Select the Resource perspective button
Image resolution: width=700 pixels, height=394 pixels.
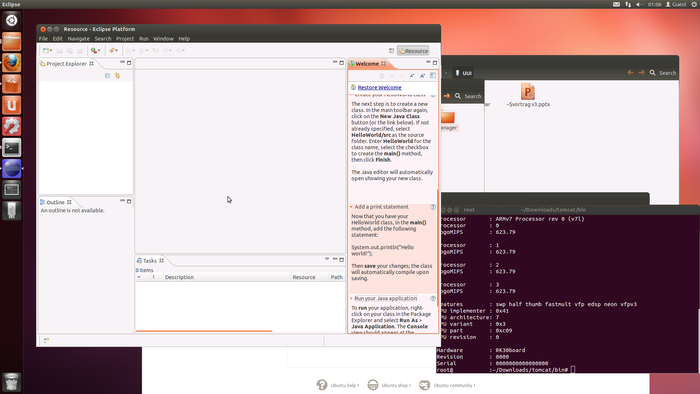tap(413, 51)
